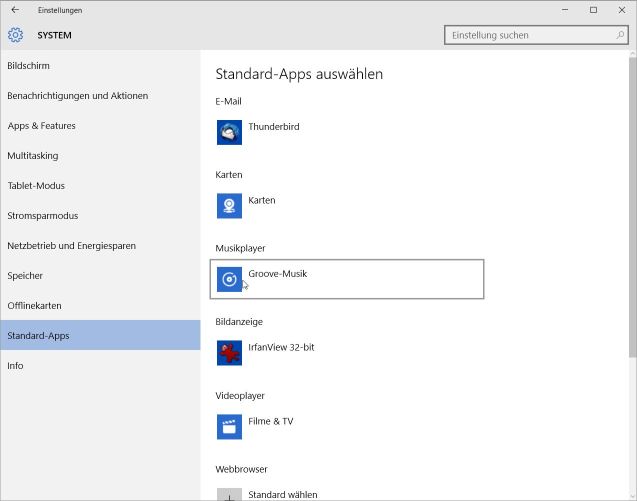Click the Einstellung suchen search field
The image size is (637, 501).
(536, 35)
